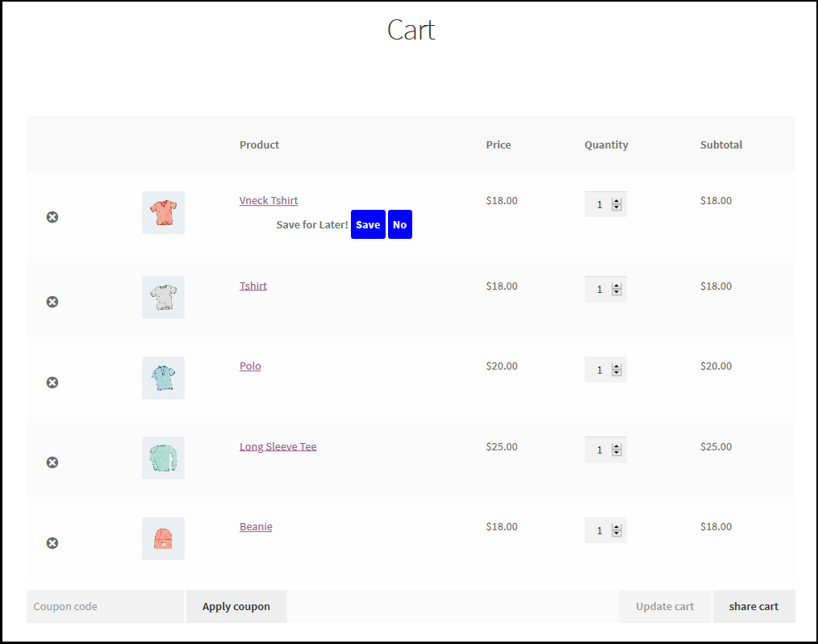818x644 pixels.
Task: Click the Beanie quantity stepper arrows
Action: pos(616,531)
